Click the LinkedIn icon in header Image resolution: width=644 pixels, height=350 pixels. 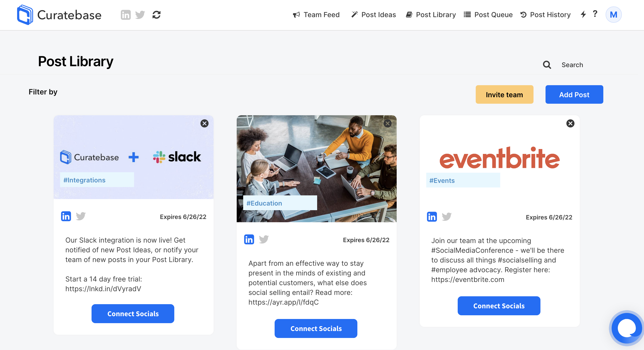pyautogui.click(x=126, y=15)
